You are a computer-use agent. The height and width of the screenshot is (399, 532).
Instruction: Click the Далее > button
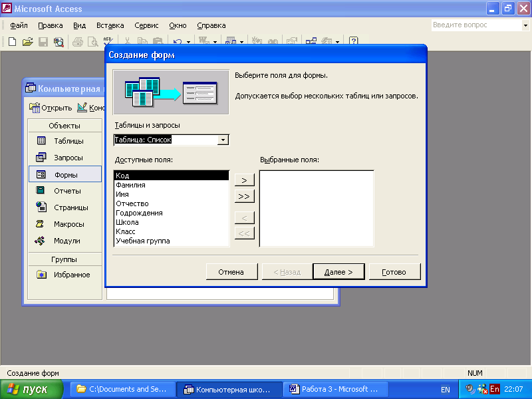pos(338,272)
